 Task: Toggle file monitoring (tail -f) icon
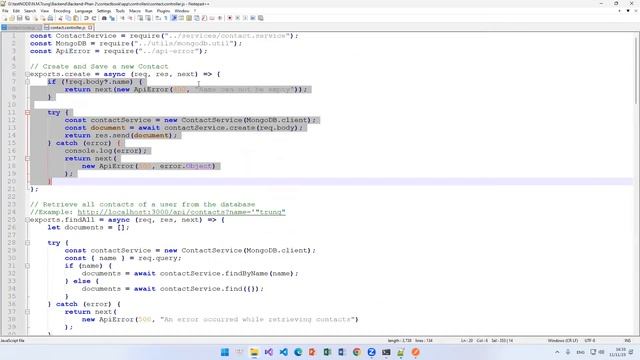pos(220,18)
